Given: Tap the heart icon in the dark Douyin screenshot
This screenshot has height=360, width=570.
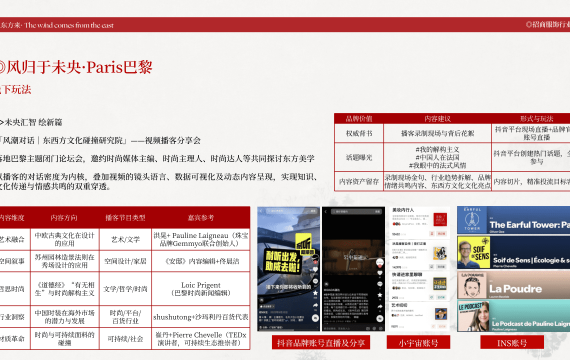Looking at the screenshot, I should point(380,273).
